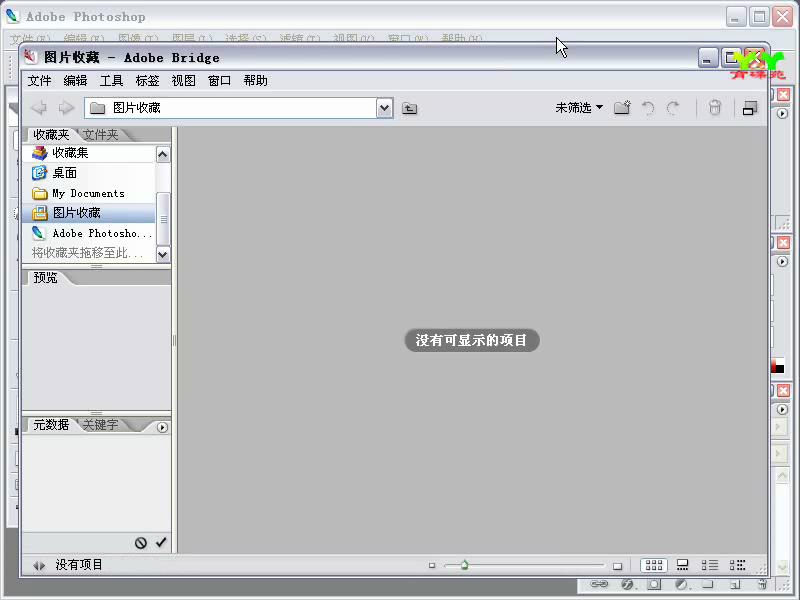Close the top Photoshop palette group
The height and width of the screenshot is (600, 800).
[x=783, y=95]
